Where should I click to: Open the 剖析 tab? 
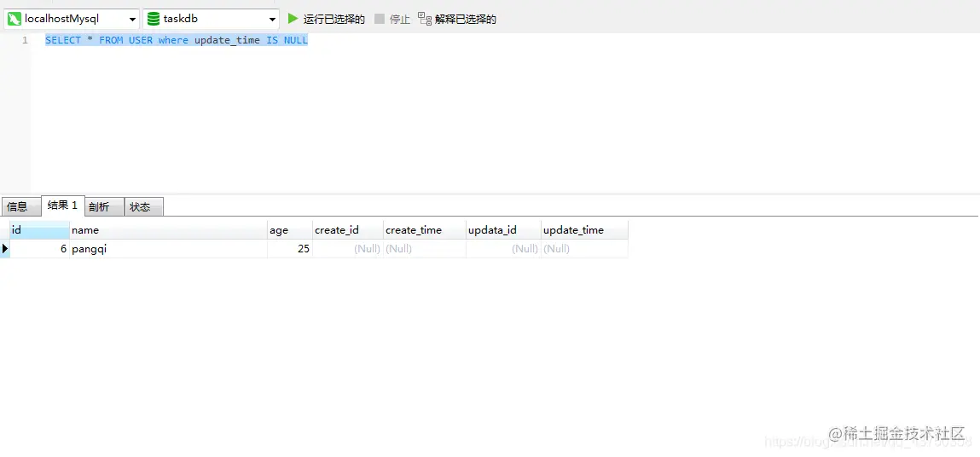point(104,207)
